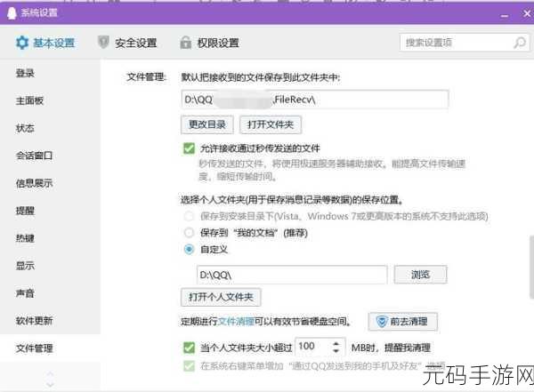Minimize the 系统设置 window
The width and height of the screenshot is (534, 392).
[x=505, y=15]
